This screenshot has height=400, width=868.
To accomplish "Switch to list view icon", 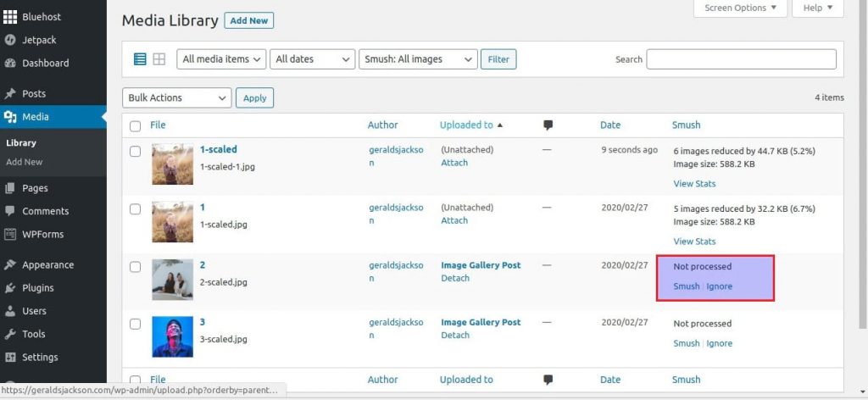I will tap(140, 59).
